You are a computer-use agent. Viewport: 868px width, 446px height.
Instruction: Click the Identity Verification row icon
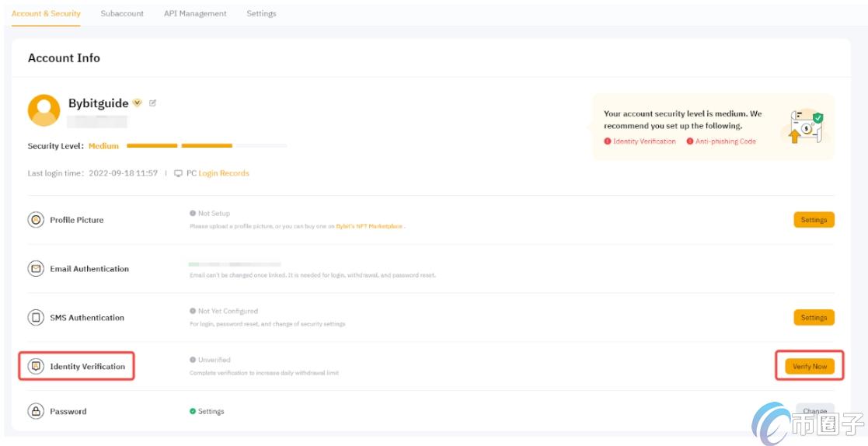point(36,366)
